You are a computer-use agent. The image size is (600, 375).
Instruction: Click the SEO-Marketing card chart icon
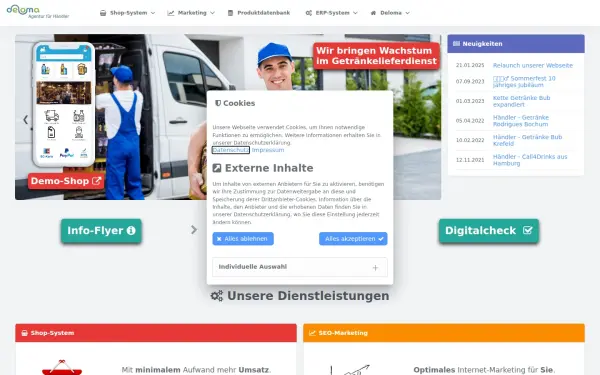click(312, 333)
